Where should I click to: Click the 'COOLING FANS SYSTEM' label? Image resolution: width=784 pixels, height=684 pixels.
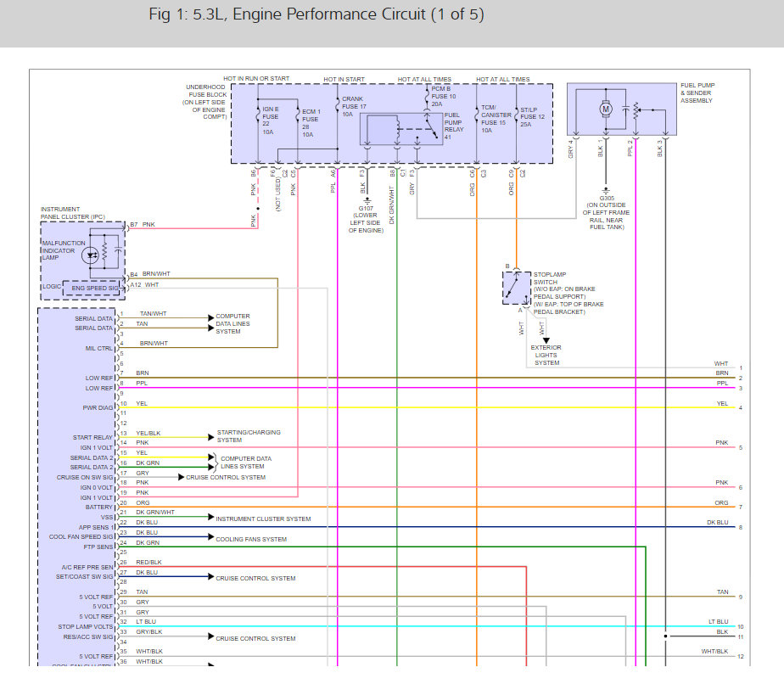(x=251, y=539)
